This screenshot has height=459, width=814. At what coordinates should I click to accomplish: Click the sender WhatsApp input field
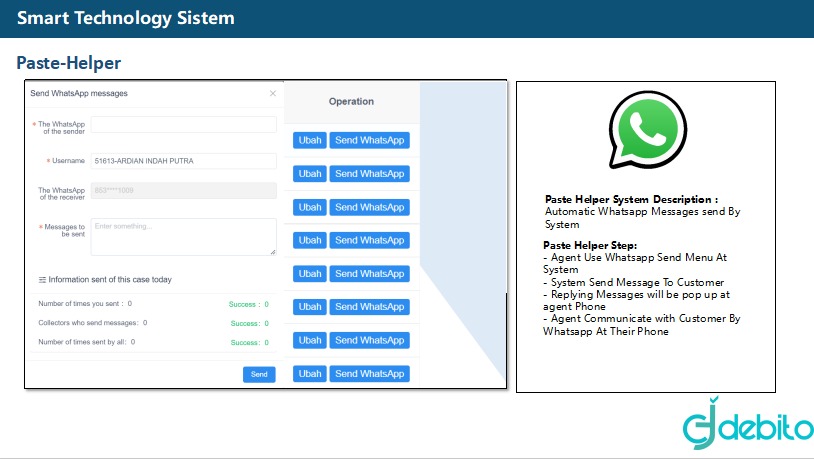[x=184, y=125]
